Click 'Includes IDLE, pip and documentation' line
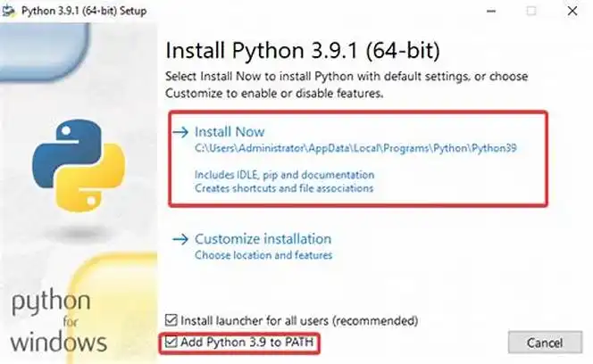Viewport: 593px width, 364px height. tap(284, 175)
